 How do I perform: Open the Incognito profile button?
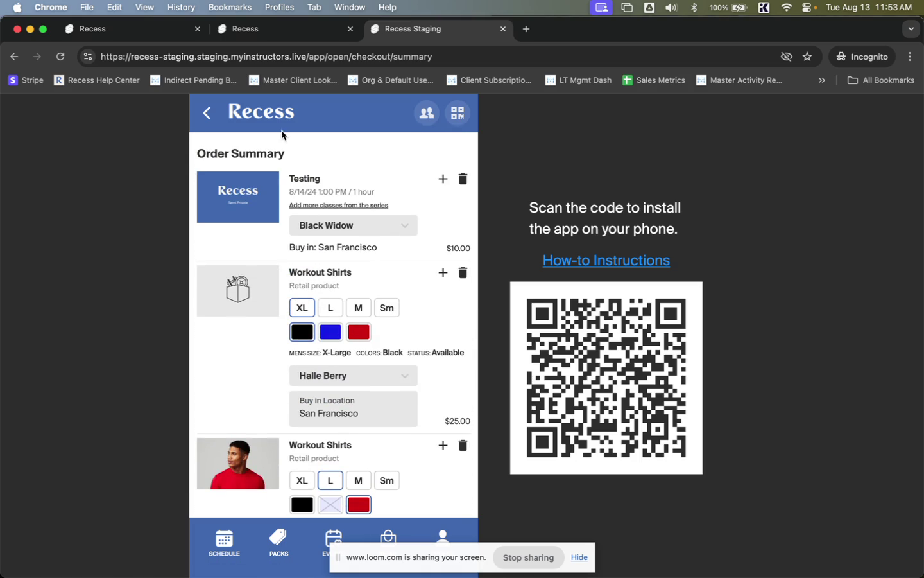862,57
